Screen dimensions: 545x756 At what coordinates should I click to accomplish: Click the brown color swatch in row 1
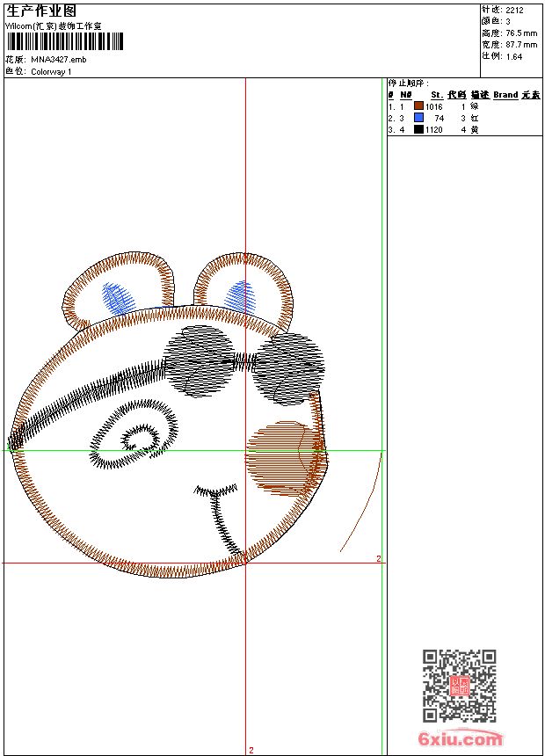click(418, 106)
